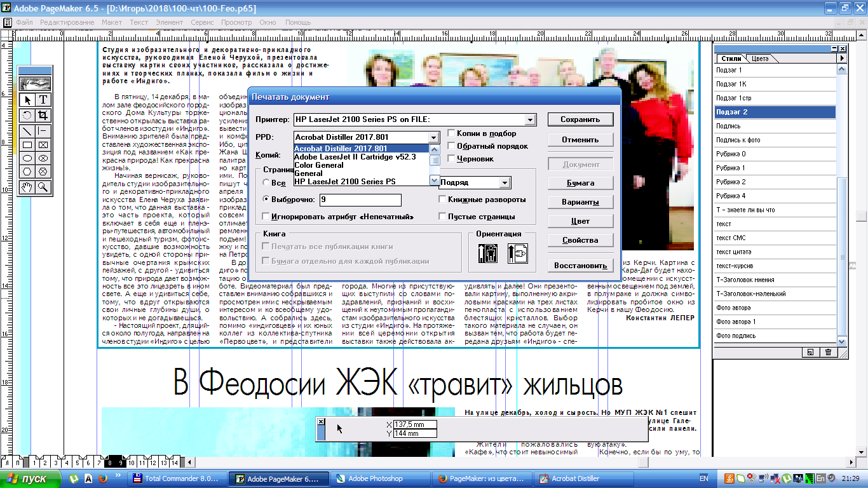Select the diagonal Line tool
This screenshot has width=868, height=488.
click(27, 131)
